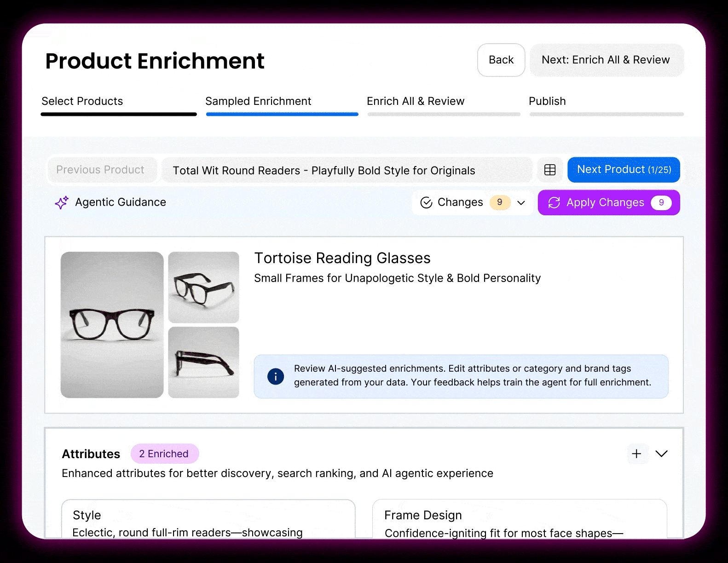The image size is (728, 563).
Task: Open the Sampled Enrichment step
Action: 282,105
